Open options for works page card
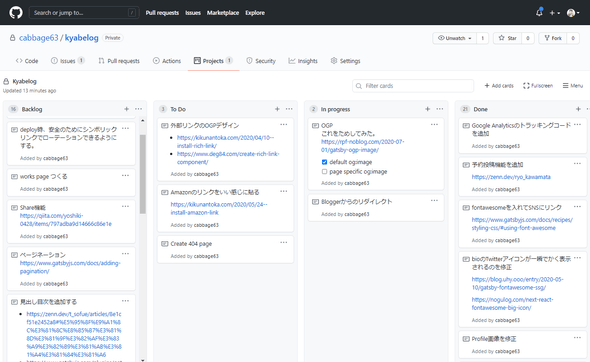This screenshot has height=362, width=590. pos(125,175)
